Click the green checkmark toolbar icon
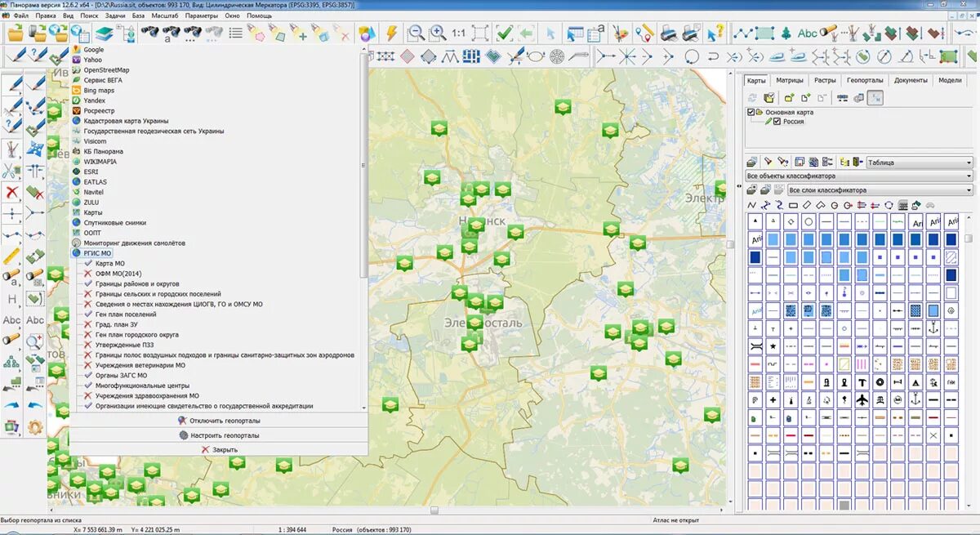980x535 pixels. 504,33
